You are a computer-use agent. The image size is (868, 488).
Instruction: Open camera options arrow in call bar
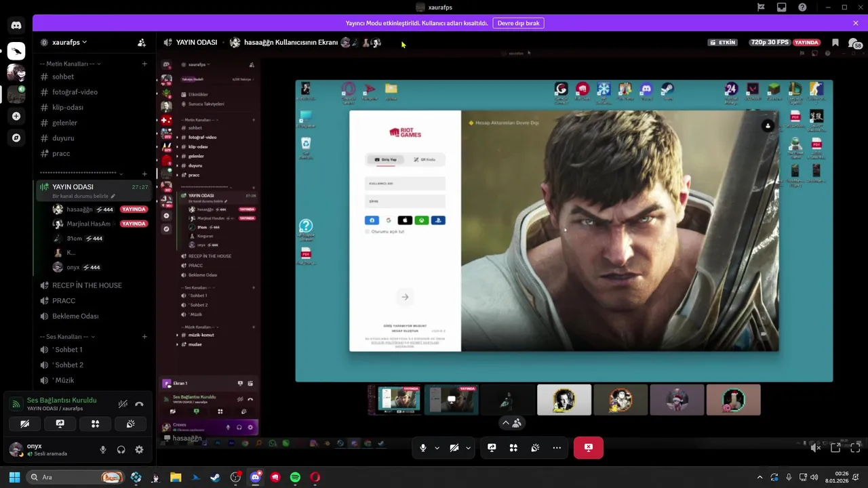pyautogui.click(x=468, y=448)
